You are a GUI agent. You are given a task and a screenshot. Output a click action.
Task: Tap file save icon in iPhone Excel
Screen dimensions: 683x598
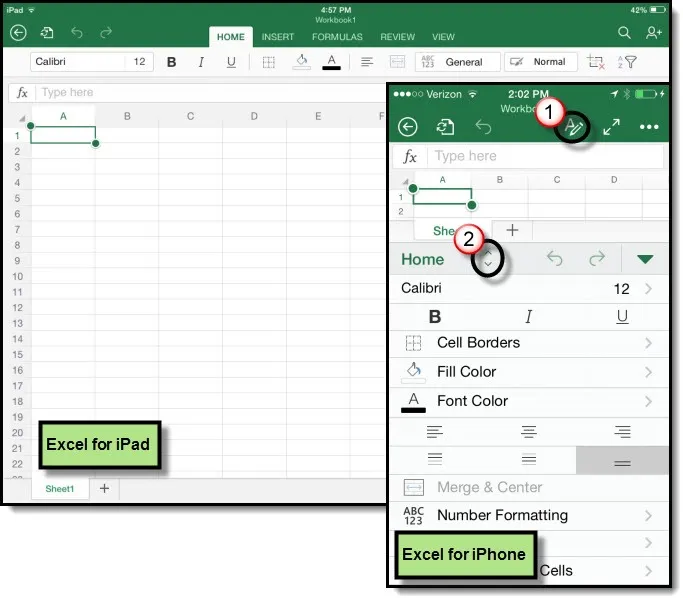click(445, 127)
